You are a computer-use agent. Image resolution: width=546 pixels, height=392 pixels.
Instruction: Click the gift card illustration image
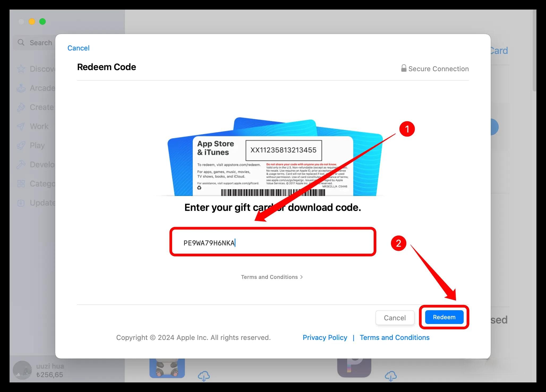click(275, 157)
